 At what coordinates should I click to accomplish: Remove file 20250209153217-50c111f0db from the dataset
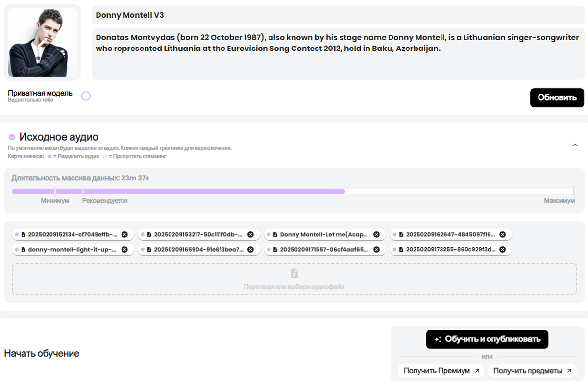[250, 235]
